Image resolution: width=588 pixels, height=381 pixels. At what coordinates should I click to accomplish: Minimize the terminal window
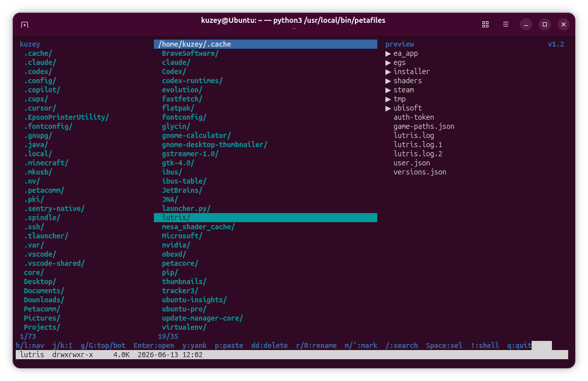point(526,24)
